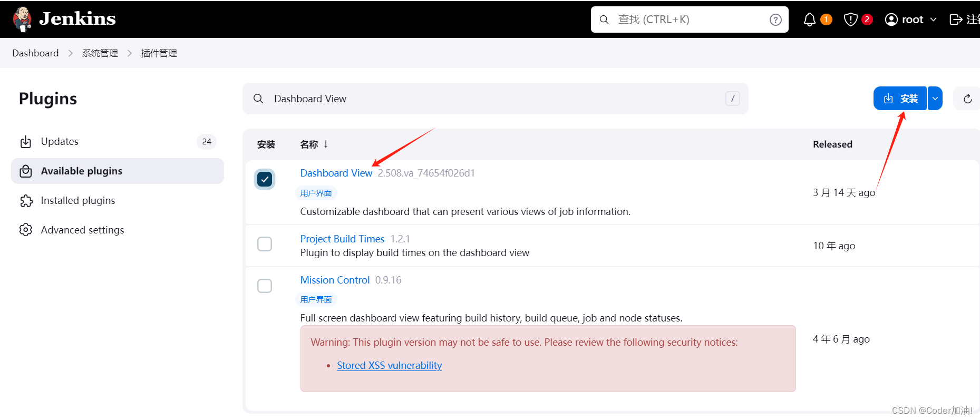Click the root user avatar icon
980x420 pixels.
(891, 19)
